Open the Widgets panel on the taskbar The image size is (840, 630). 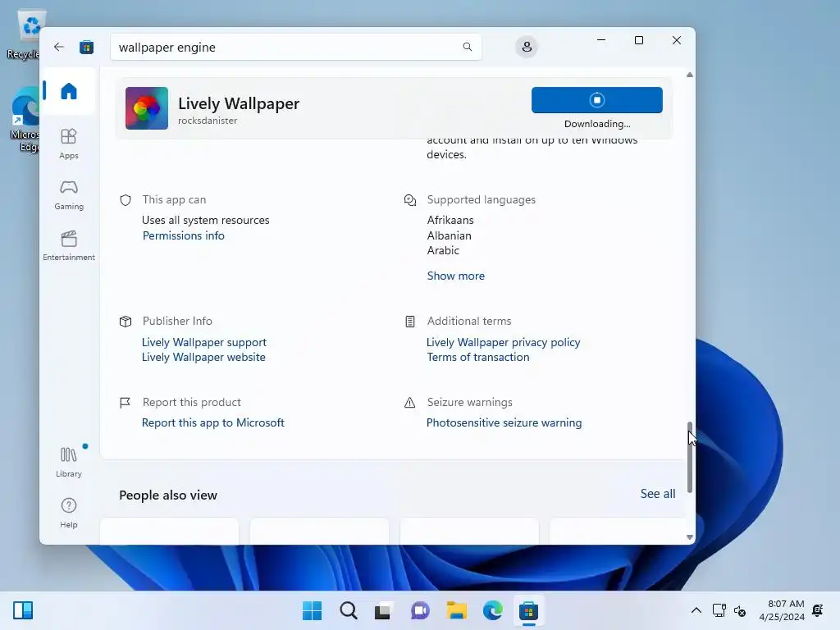pyautogui.click(x=23, y=610)
